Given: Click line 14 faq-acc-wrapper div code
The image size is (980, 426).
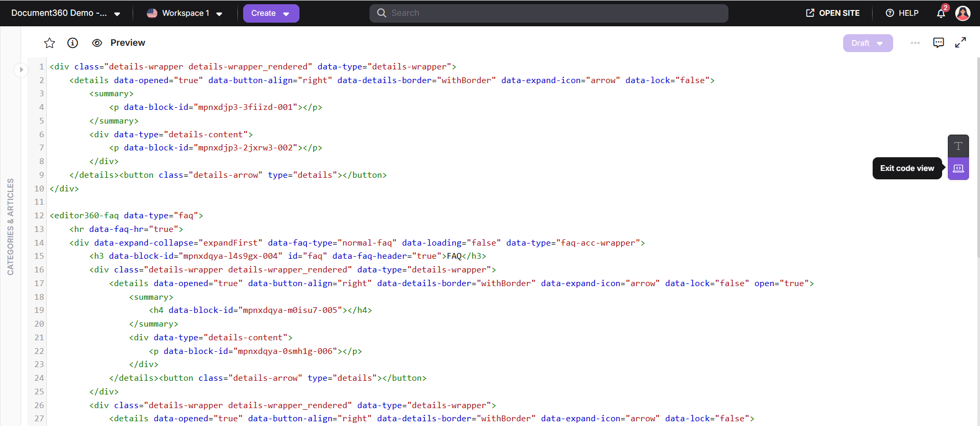Looking at the screenshot, I should 357,243.
